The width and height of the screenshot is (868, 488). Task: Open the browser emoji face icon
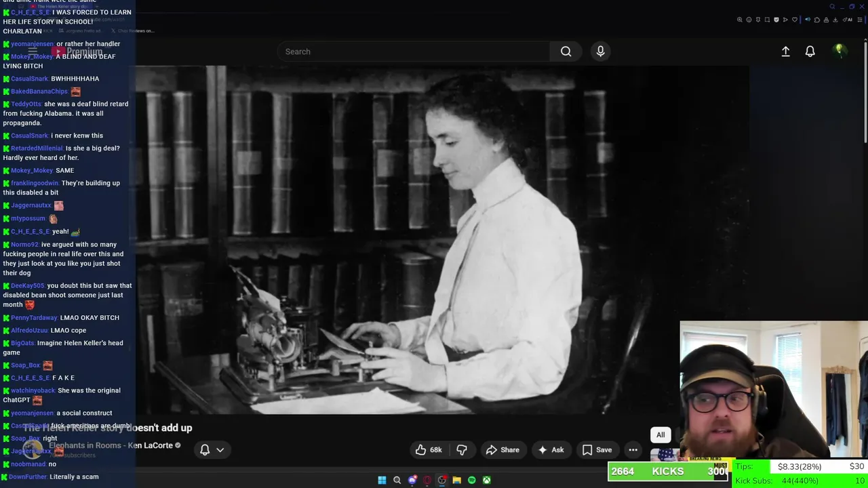point(749,20)
